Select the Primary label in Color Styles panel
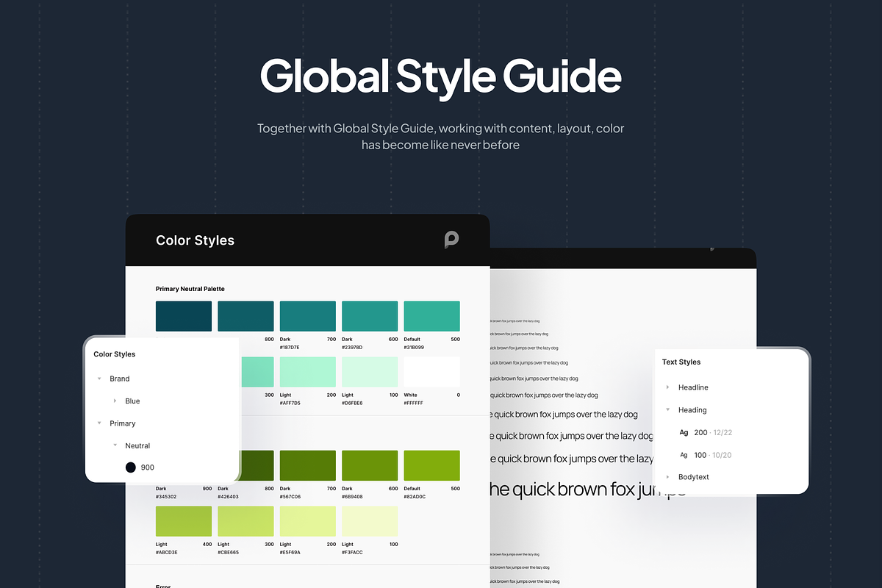This screenshot has width=882, height=588. [123, 423]
